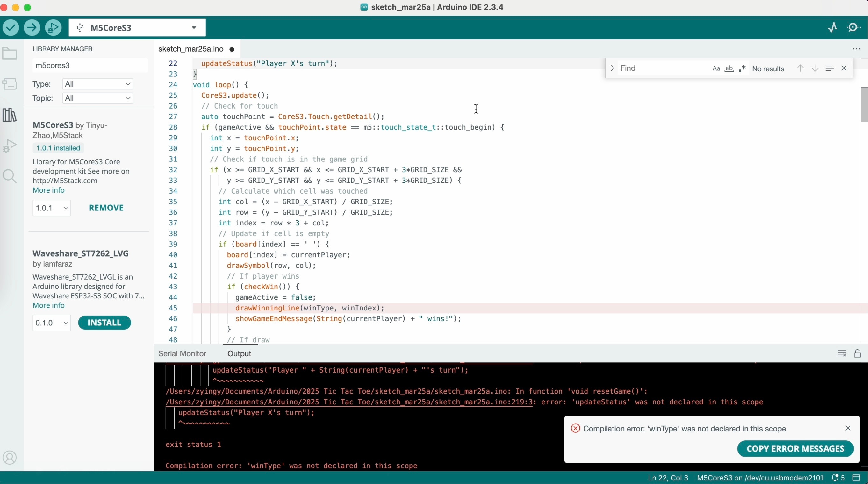Expand the Find bar replace toggle chevron
The height and width of the screenshot is (484, 868).
pyautogui.click(x=612, y=68)
